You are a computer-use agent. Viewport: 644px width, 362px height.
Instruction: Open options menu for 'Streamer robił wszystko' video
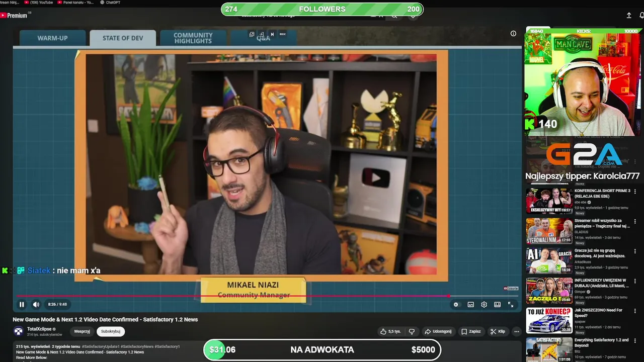[x=635, y=221]
